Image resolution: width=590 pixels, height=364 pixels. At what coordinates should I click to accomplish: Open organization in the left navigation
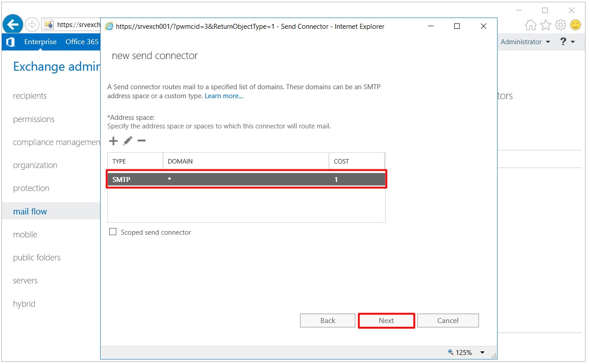click(35, 165)
